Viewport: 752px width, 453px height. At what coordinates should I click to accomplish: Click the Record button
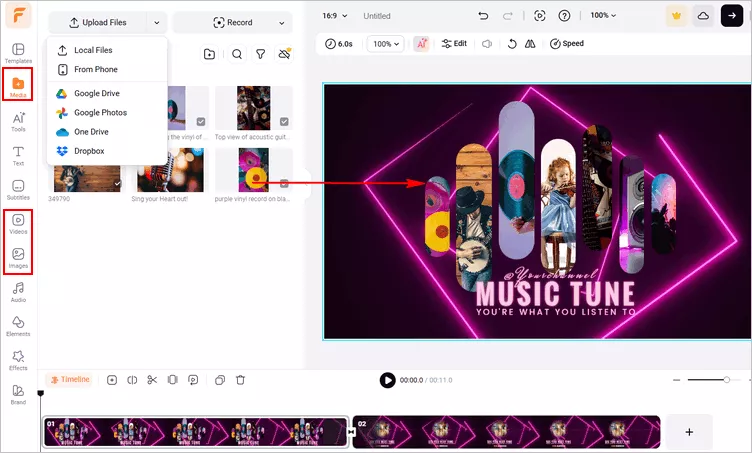[232, 22]
